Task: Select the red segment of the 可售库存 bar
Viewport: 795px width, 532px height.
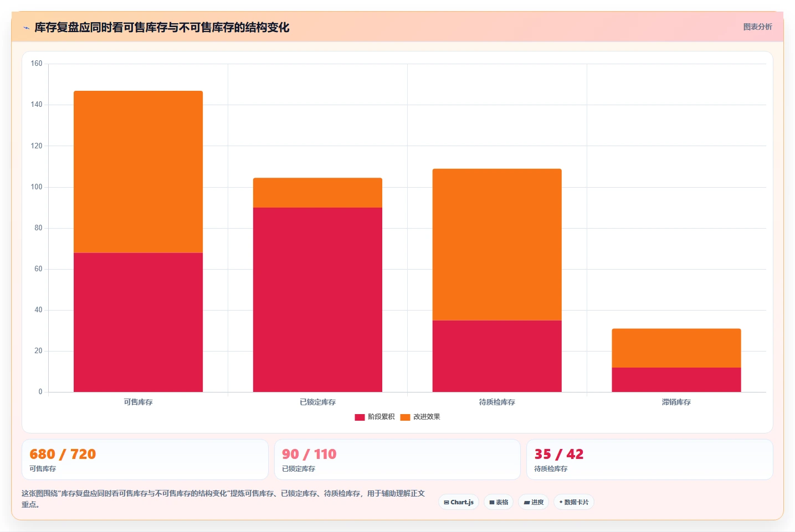Action: click(138, 322)
